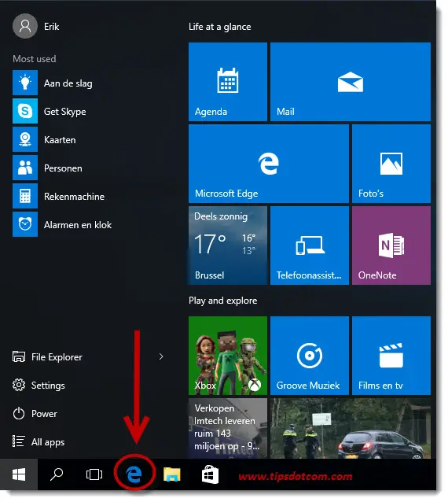Open Settings from Start menu
This screenshot has width=448, height=502.
point(39,385)
